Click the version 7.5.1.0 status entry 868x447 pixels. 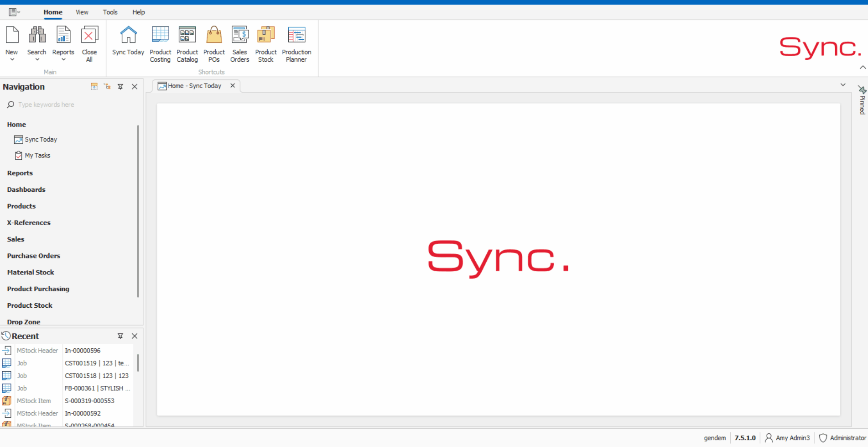pos(745,438)
